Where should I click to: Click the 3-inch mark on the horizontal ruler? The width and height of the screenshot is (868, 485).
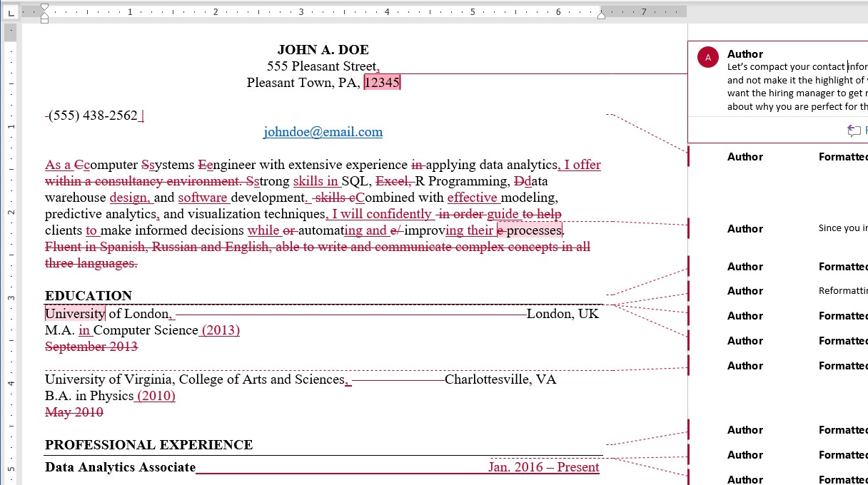point(300,11)
